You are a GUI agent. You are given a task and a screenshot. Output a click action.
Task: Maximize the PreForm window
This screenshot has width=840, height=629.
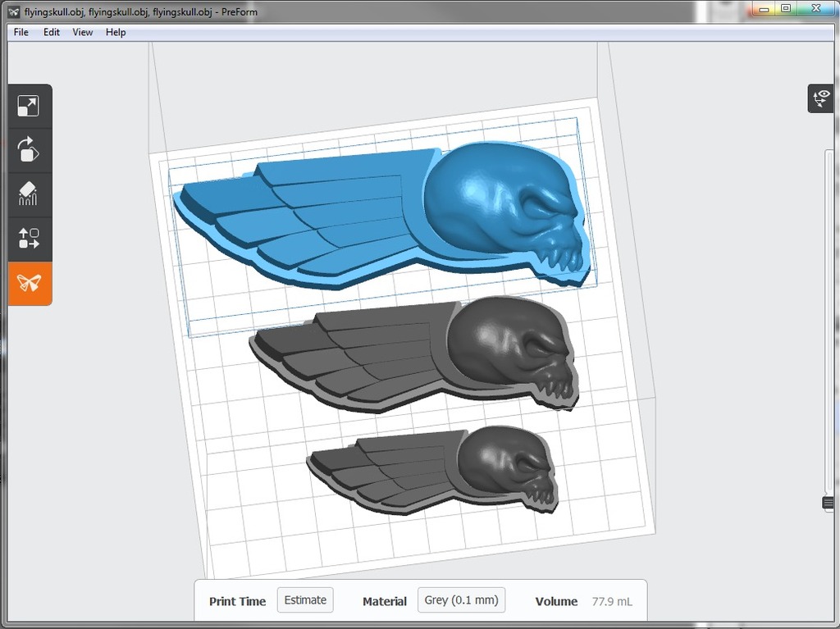click(x=786, y=8)
